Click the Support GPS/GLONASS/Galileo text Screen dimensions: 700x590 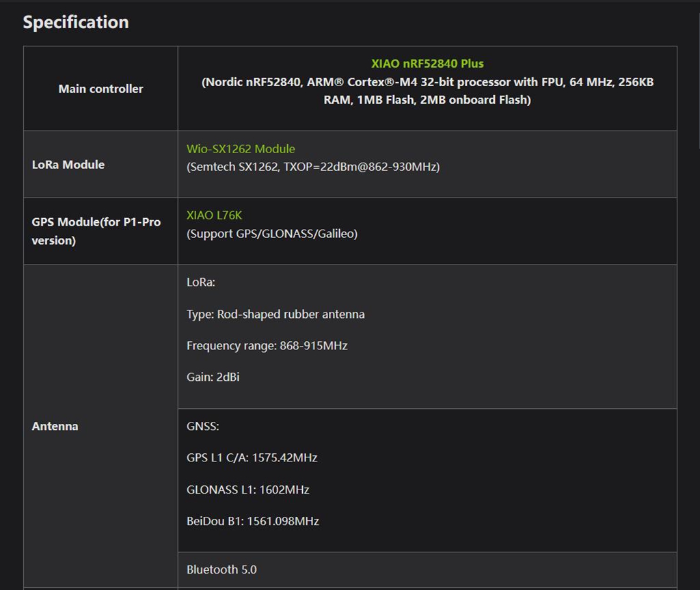(x=272, y=234)
